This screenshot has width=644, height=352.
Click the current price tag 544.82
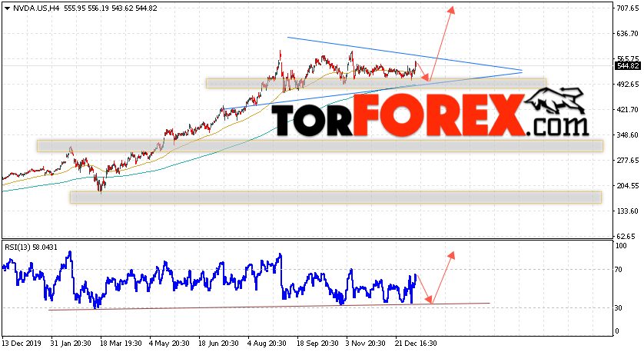[x=628, y=66]
